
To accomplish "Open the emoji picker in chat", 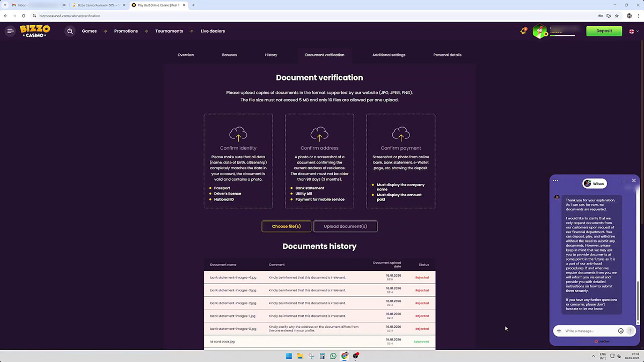I will [x=621, y=331].
